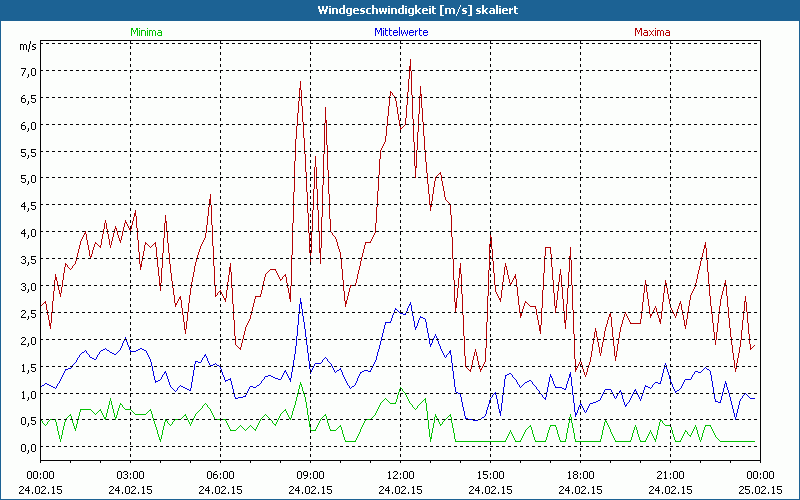800x500 pixels.
Task: Click the 1,5 y-axis value
Action: [x=26, y=367]
